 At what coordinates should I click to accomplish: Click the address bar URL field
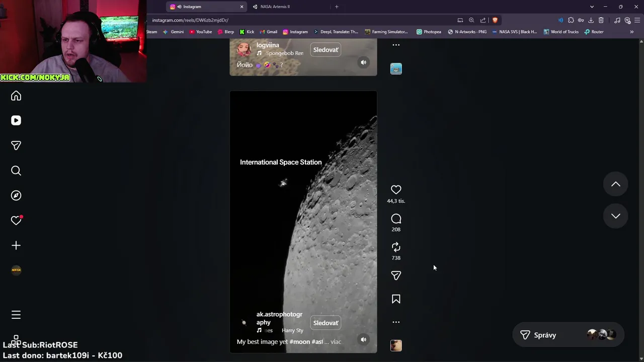pyautogui.click(x=302, y=20)
